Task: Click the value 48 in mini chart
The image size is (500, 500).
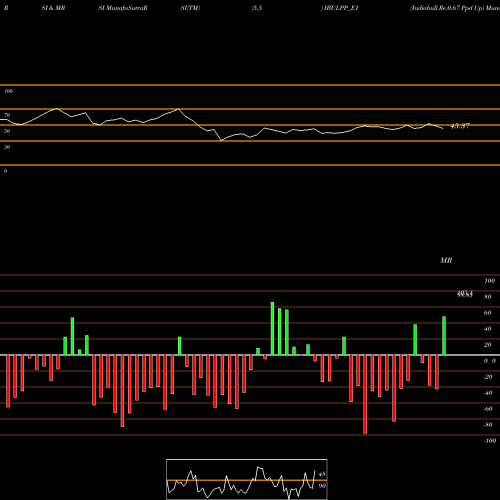Action: [x=322, y=474]
